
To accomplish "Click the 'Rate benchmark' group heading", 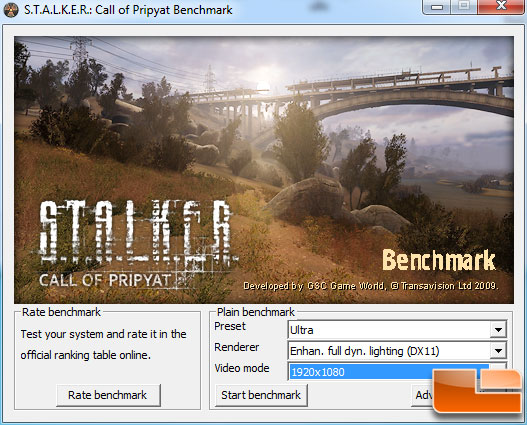I will click(x=61, y=312).
